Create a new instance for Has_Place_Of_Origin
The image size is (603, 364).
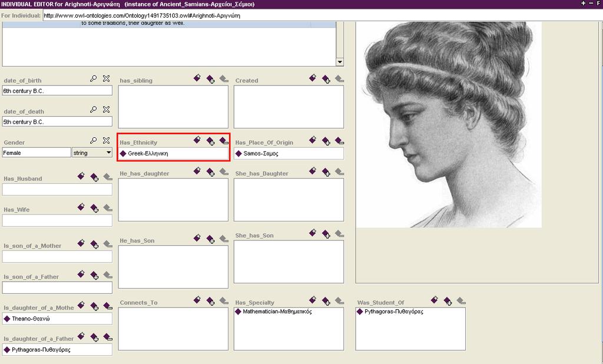(313, 140)
